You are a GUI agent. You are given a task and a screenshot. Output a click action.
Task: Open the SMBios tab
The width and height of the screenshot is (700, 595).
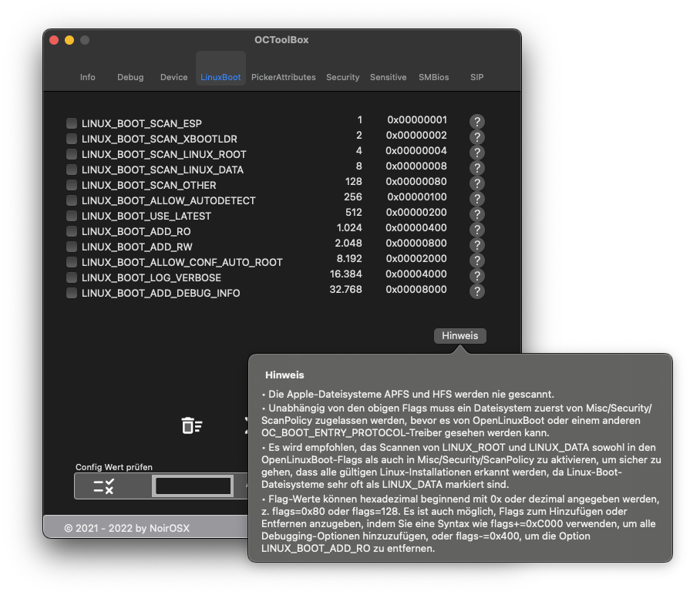click(433, 77)
